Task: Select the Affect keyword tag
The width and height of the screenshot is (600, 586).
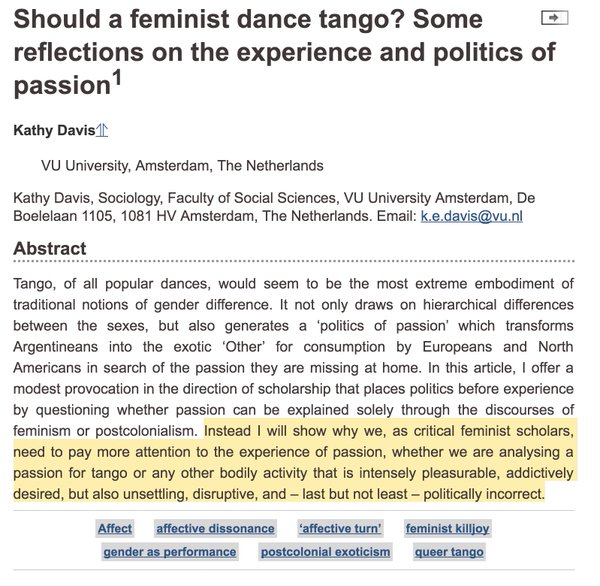Action: pos(115,529)
